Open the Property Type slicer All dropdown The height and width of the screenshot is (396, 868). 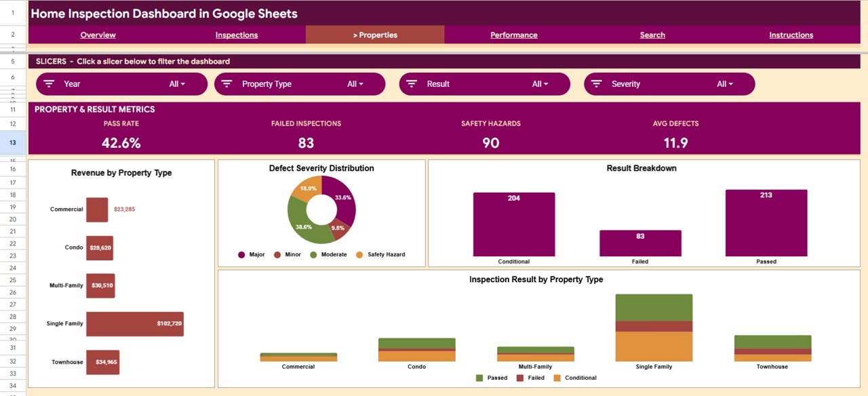(355, 84)
